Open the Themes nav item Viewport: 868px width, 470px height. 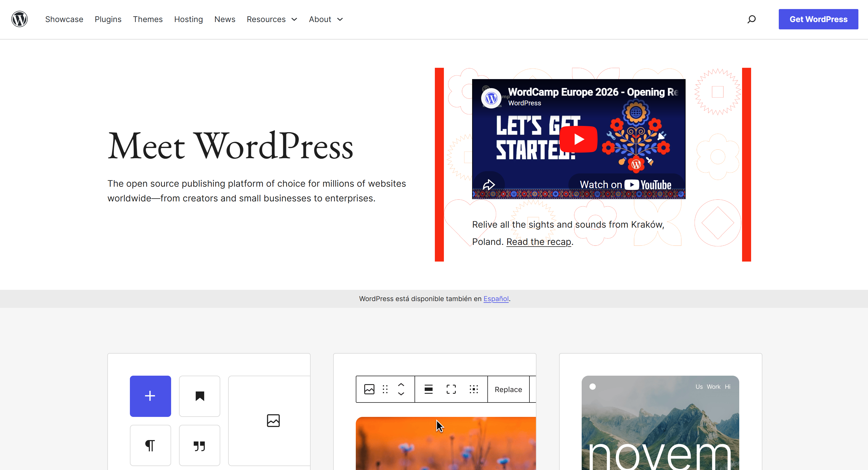148,19
